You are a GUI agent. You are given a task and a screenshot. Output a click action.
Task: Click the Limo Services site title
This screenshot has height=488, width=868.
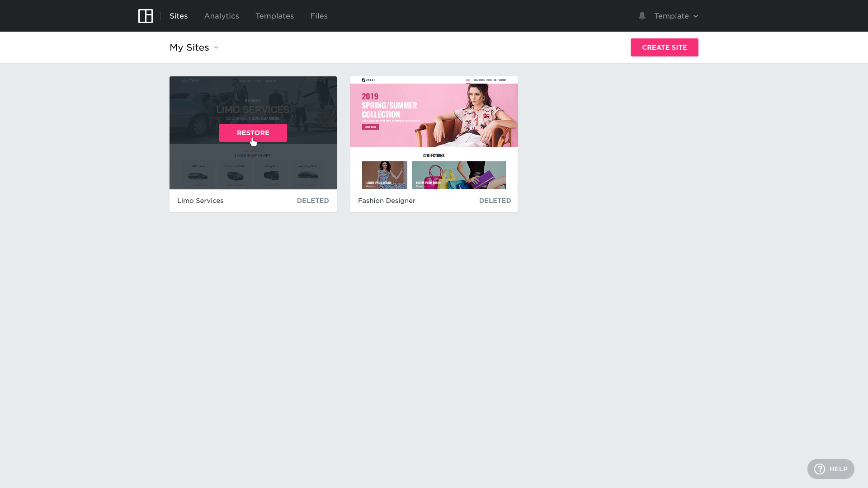(200, 201)
